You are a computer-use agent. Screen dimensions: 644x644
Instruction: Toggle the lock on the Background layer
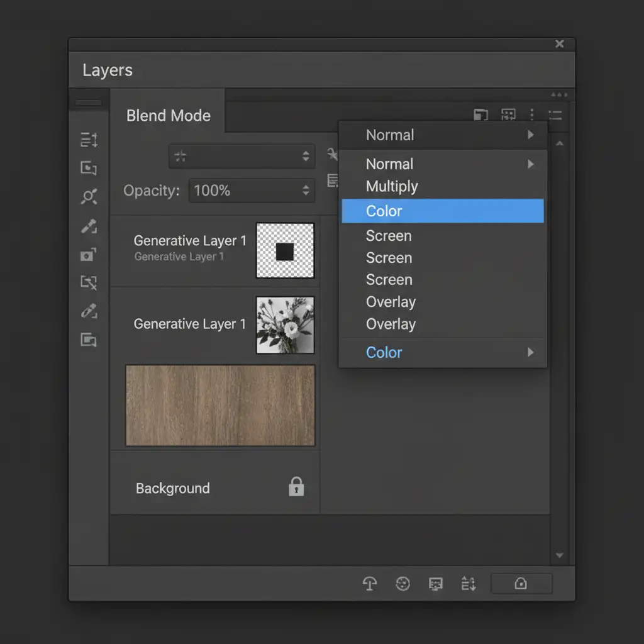coord(296,487)
